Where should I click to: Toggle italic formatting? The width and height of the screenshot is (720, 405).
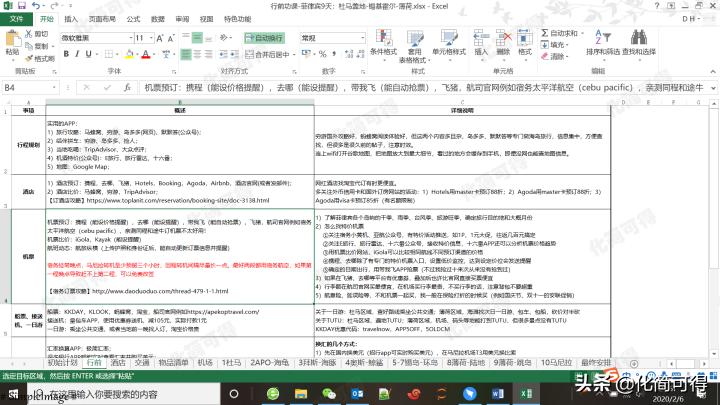click(x=77, y=54)
